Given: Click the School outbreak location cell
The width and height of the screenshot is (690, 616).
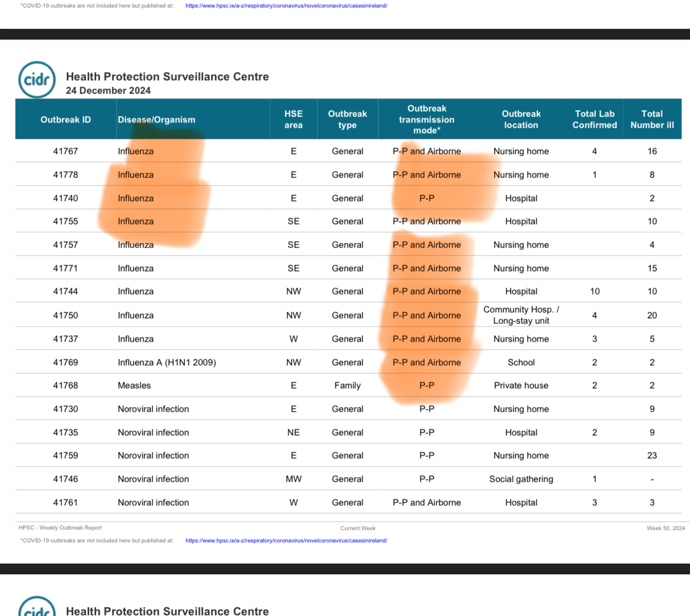Looking at the screenshot, I should point(521,363).
